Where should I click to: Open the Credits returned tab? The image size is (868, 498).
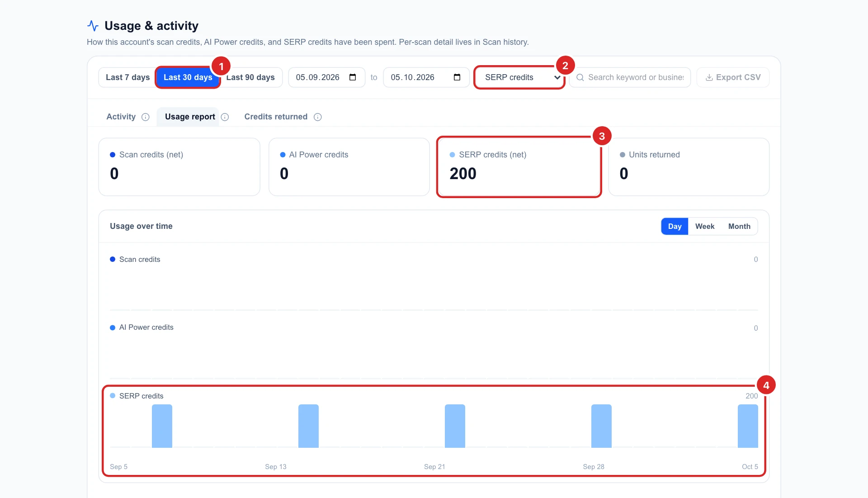pos(276,117)
